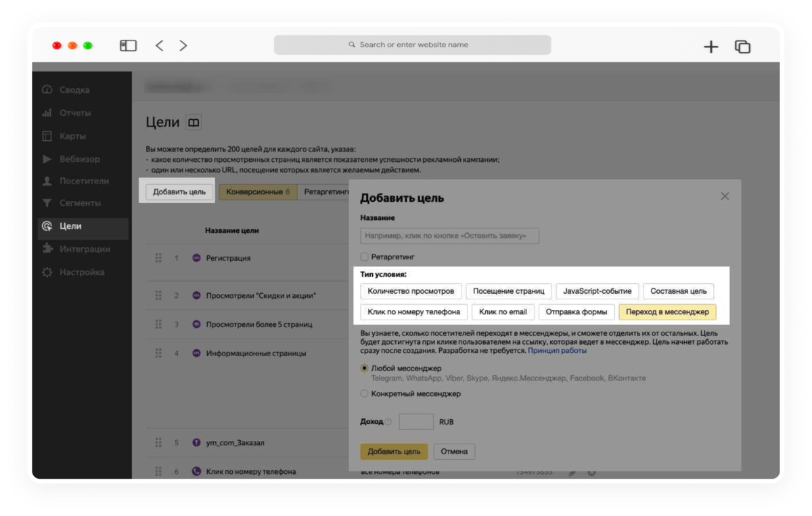The height and width of the screenshot is (516, 812).
Task: Switch to the Конверсионные tab
Action: tap(258, 192)
